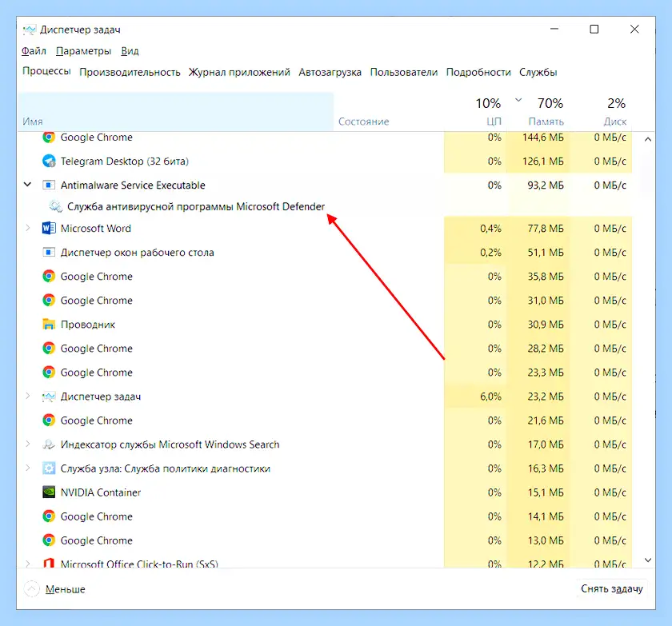Click the 30,9 МБ memory value

tap(545, 324)
